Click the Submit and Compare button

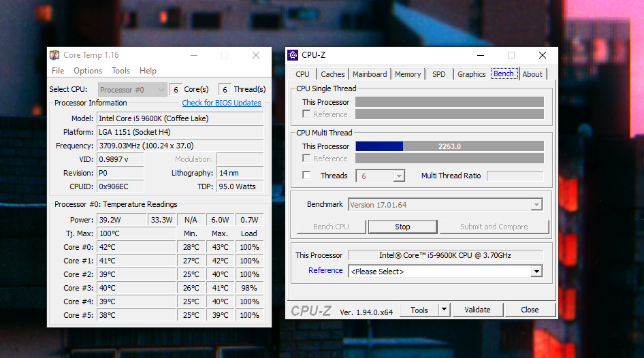494,227
